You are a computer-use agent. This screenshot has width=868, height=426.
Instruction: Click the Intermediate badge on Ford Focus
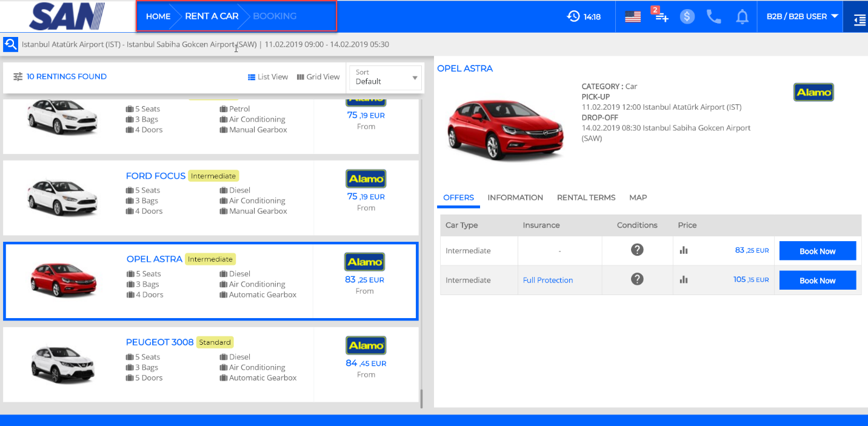(213, 176)
